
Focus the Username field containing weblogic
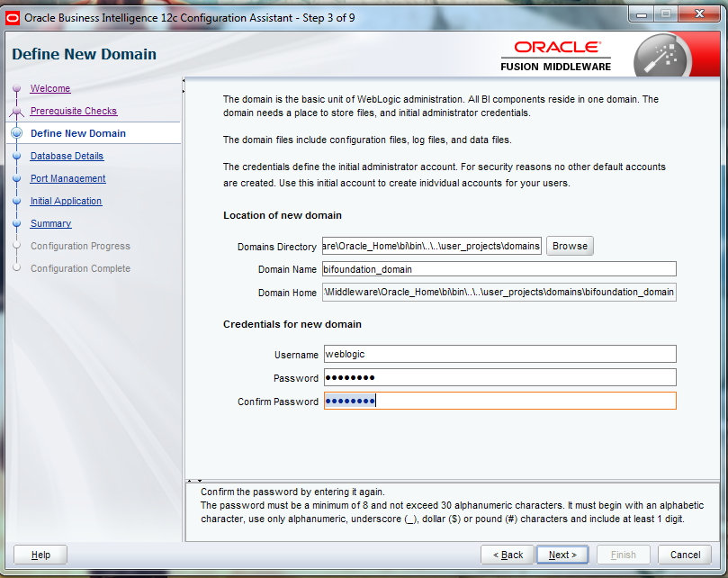(x=500, y=354)
